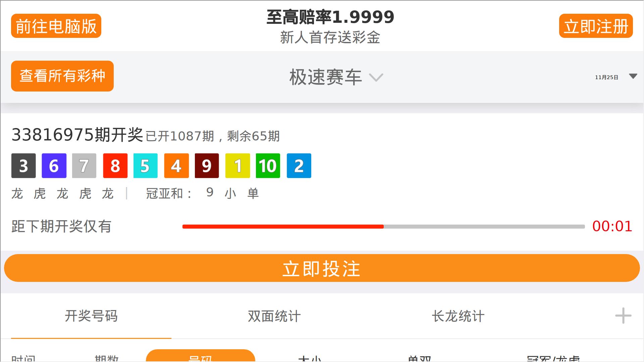Click the yellow number 1 swatch

237,166
